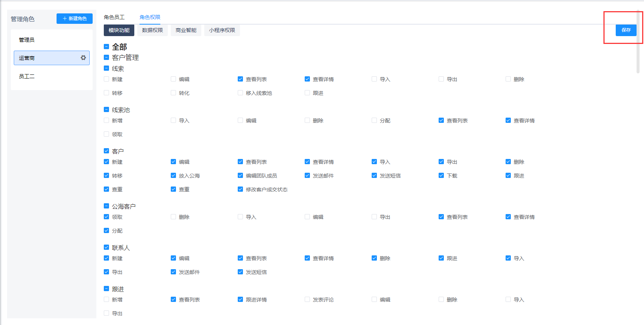Enable 删除 permission under 线索池
644x325 pixels.
307,121
